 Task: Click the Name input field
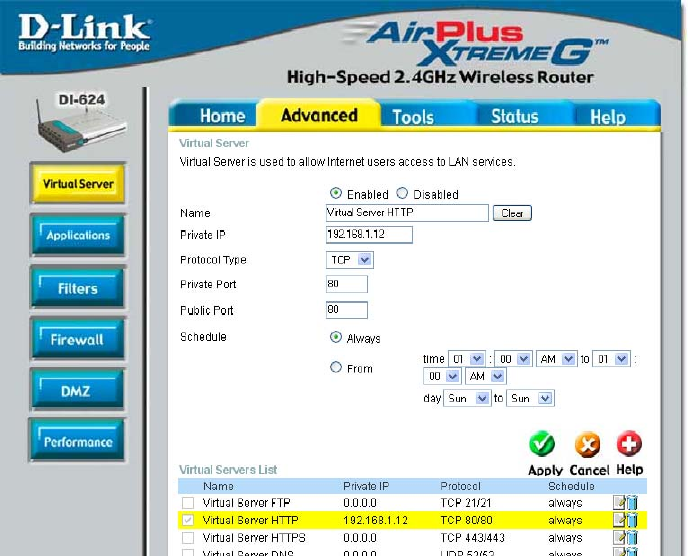(407, 212)
